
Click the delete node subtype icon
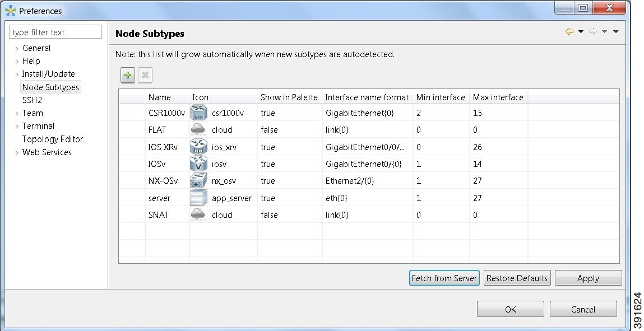[145, 74]
